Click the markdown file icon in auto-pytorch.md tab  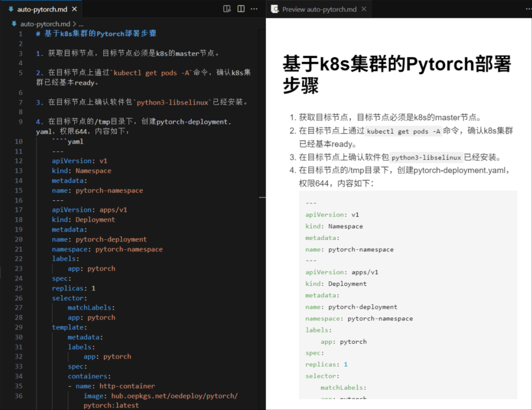click(x=11, y=9)
